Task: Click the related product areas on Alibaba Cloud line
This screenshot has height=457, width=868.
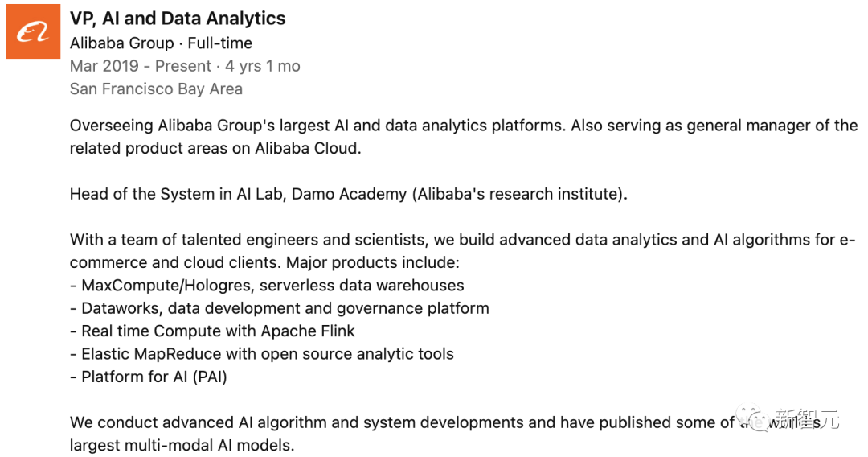Action: coord(215,149)
